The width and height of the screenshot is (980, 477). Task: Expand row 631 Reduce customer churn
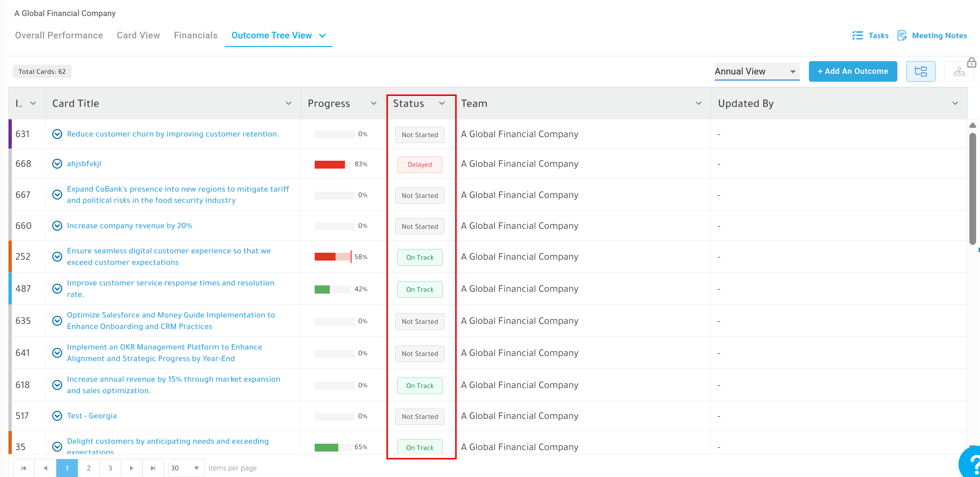57,134
